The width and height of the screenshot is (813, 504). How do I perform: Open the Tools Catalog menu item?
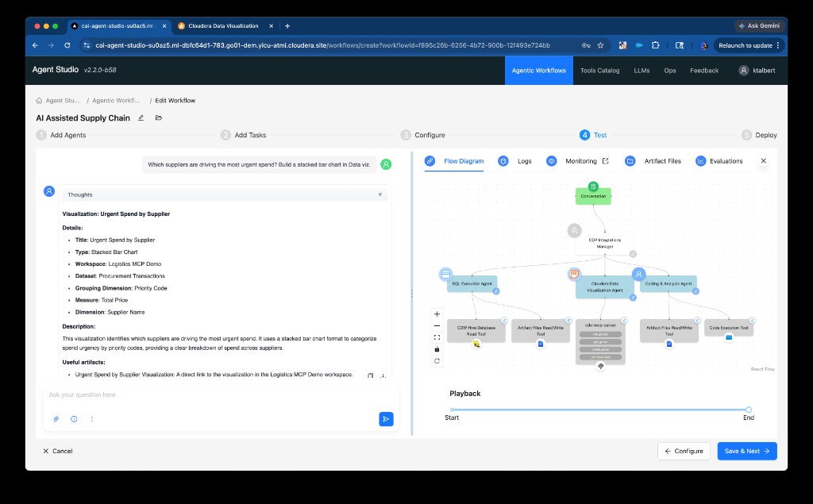coord(600,71)
